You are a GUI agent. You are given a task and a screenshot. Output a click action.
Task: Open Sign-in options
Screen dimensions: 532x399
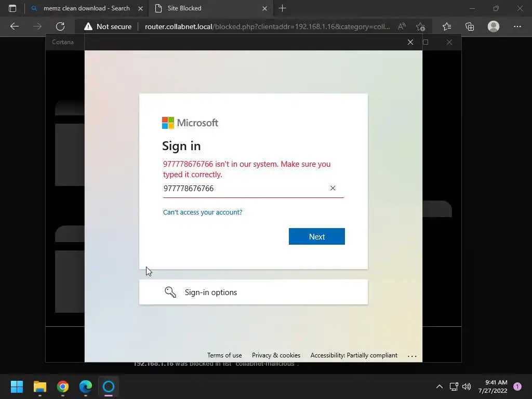tap(253, 292)
